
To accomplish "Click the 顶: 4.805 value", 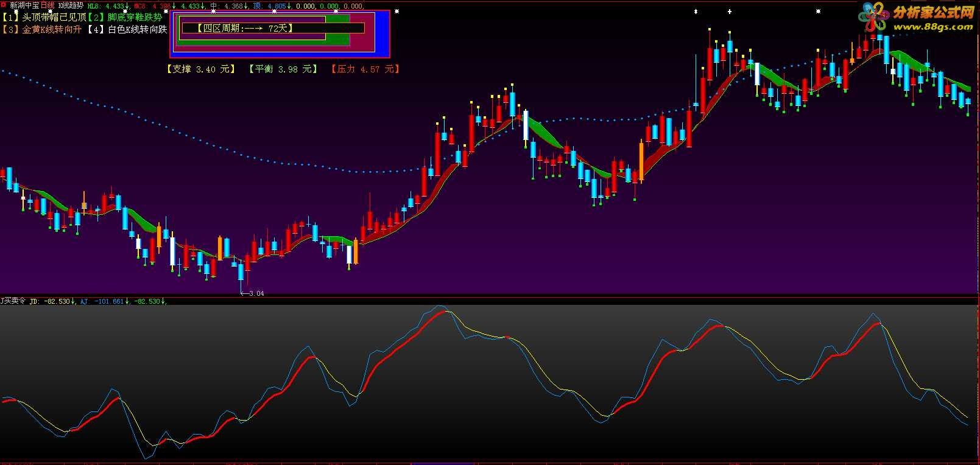I will point(272,5).
